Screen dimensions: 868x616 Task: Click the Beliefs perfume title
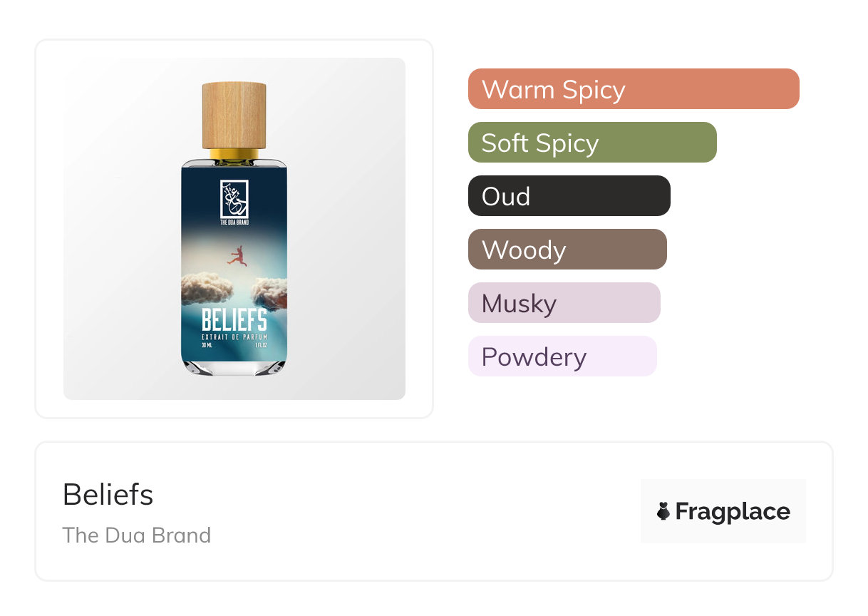click(108, 494)
